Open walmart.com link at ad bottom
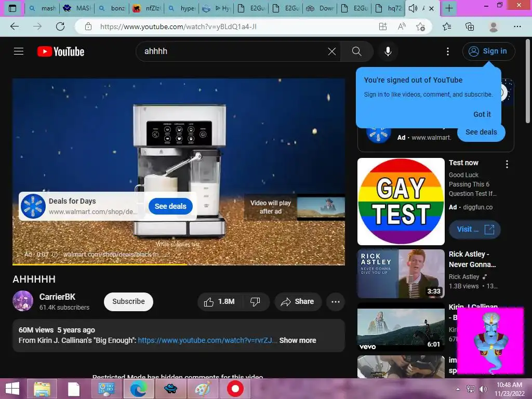The image size is (532, 399). click(x=116, y=255)
